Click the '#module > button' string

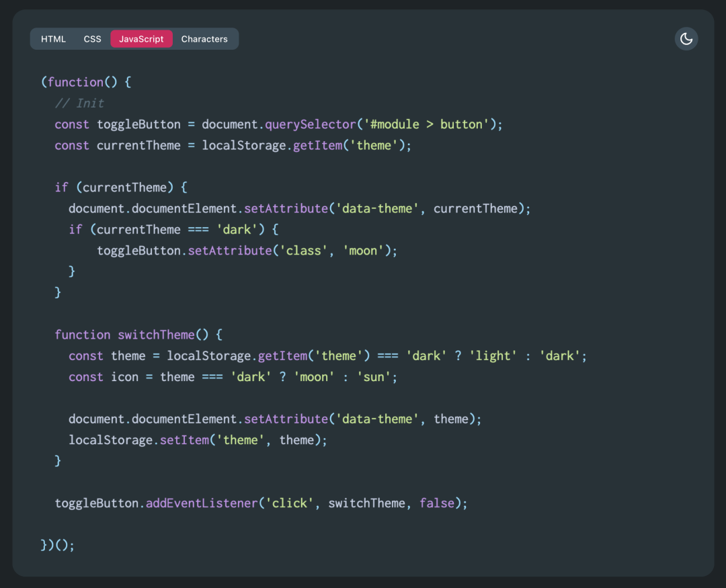pyautogui.click(x=426, y=124)
